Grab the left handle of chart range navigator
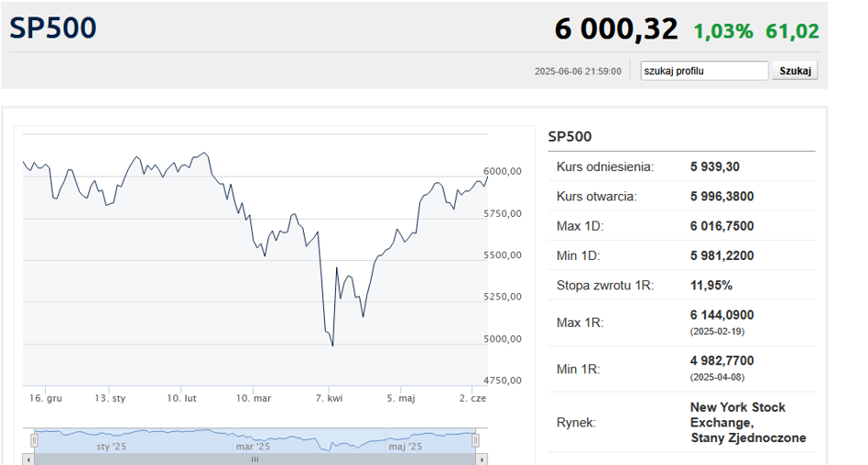Viewport: 868px width, 465px height. pyautogui.click(x=34, y=440)
